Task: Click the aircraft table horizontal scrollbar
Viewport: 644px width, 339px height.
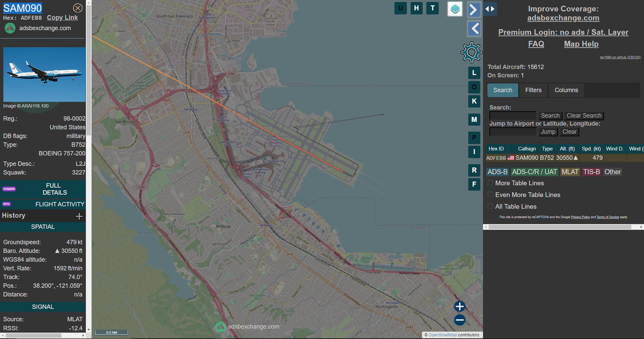Action: tap(560, 227)
